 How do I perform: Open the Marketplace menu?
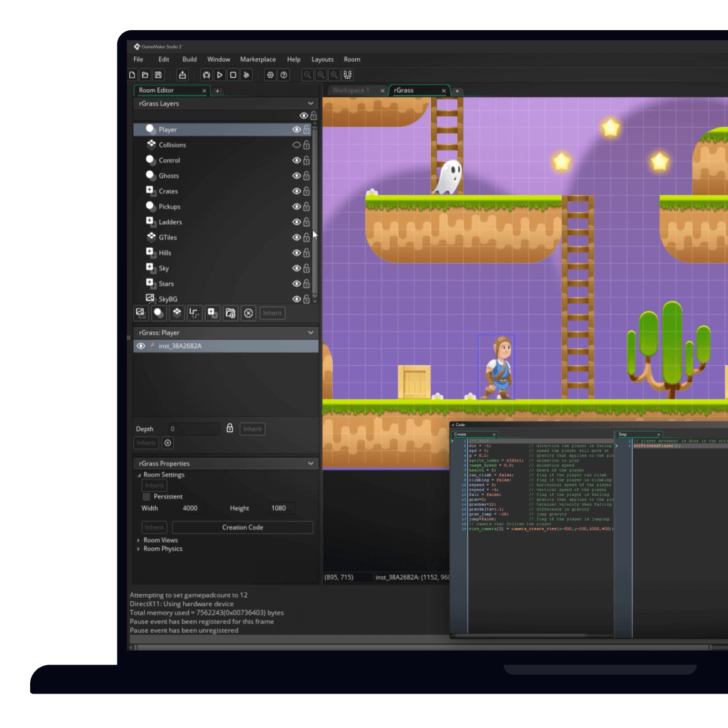(x=258, y=59)
